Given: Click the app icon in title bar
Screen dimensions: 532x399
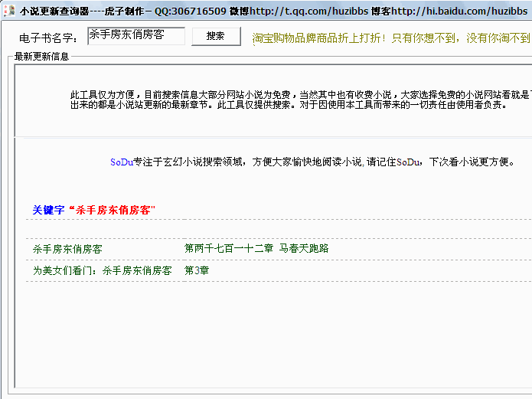Looking at the screenshot, I should (8, 11).
